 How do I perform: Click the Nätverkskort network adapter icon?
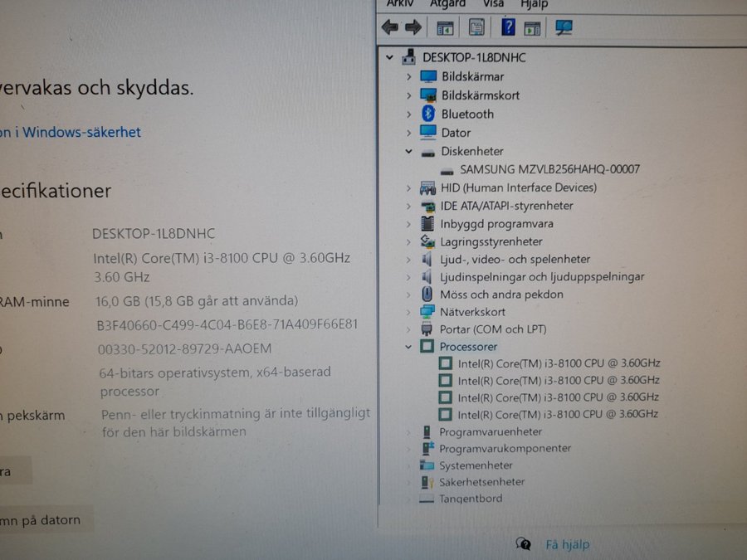pyautogui.click(x=427, y=312)
